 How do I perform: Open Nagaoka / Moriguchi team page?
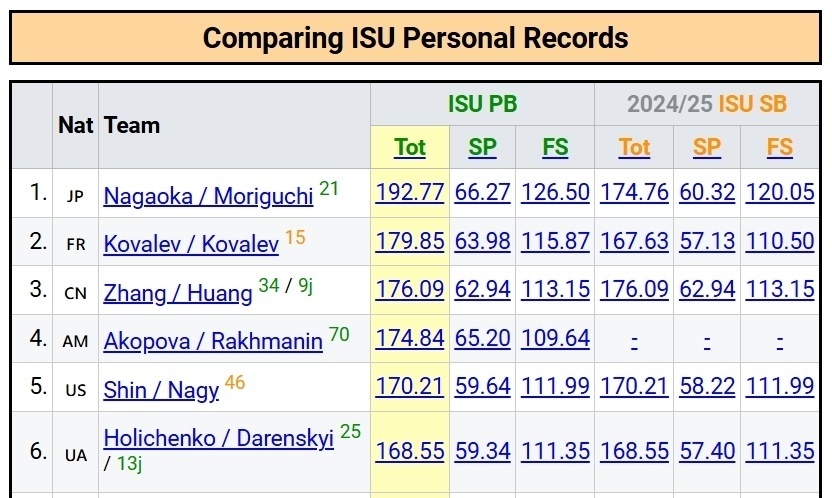click(208, 195)
